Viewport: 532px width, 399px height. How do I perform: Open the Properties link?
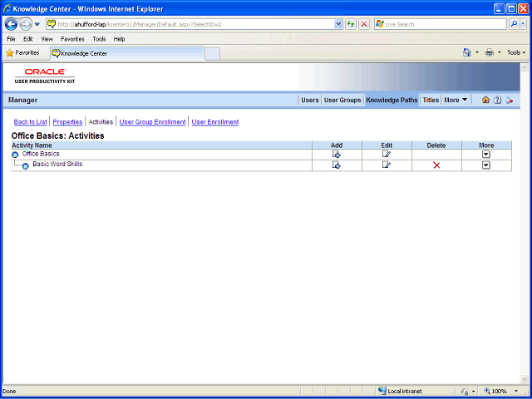point(67,122)
